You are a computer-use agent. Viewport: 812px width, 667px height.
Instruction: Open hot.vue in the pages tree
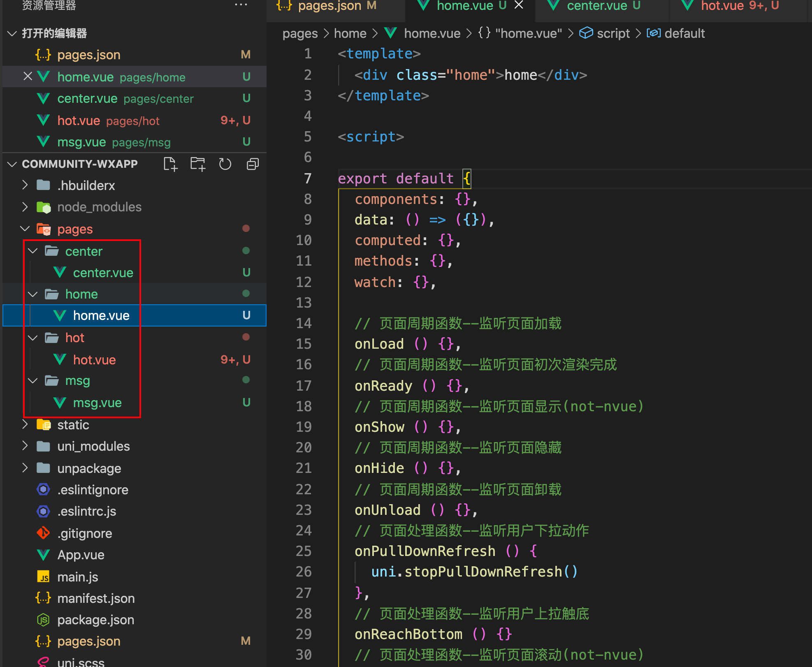tap(94, 360)
